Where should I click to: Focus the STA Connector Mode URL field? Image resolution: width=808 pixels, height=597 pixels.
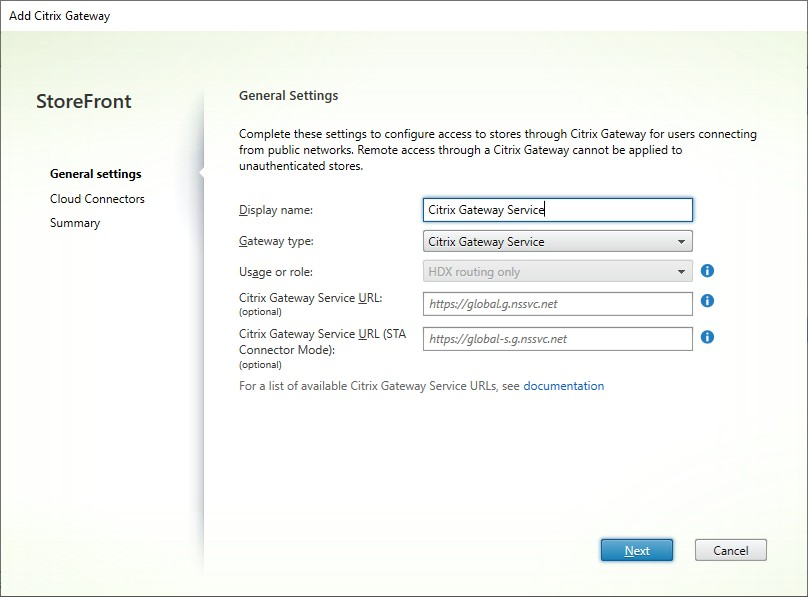pyautogui.click(x=557, y=339)
